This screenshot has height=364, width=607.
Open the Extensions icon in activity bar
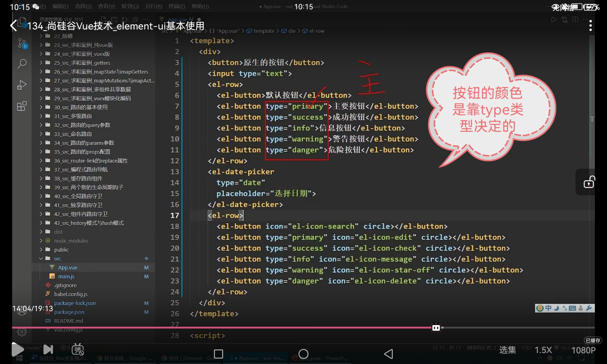pyautogui.click(x=22, y=106)
